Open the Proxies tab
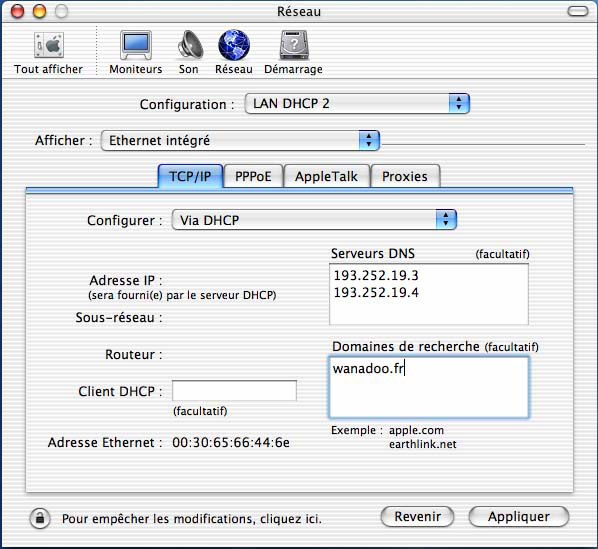 [405, 176]
